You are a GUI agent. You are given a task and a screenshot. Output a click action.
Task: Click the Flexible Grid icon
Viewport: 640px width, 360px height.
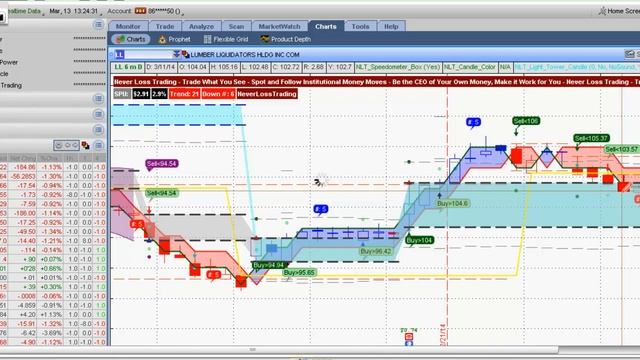coord(207,39)
